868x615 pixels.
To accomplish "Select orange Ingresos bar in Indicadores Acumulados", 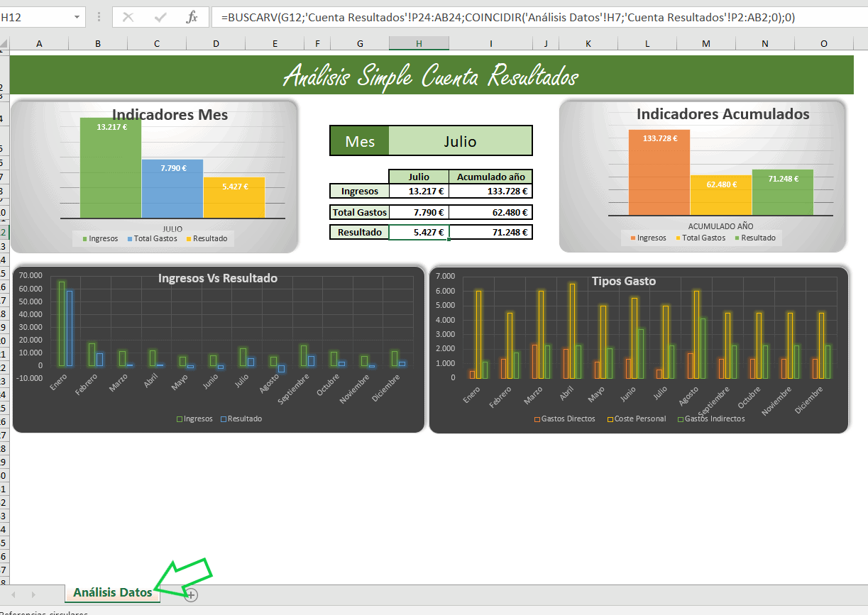I will (659, 172).
